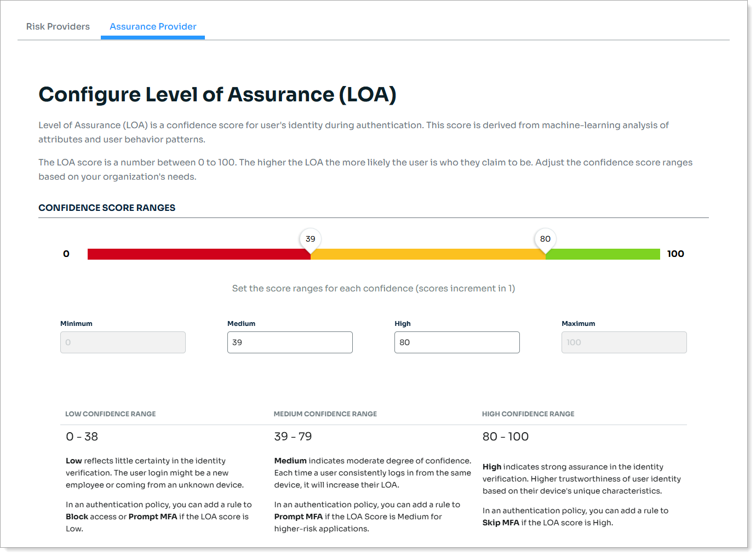Select the Assurance Provider tab
Viewport: 756px width, 556px height.
[x=153, y=26]
